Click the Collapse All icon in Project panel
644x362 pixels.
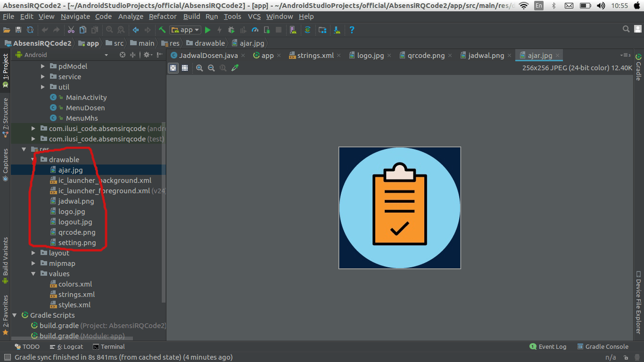[132, 55]
